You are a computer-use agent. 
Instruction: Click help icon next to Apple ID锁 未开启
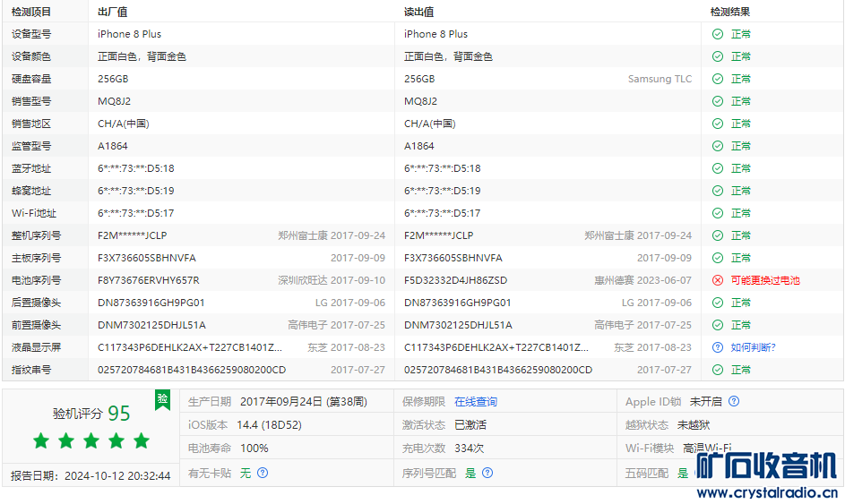pos(734,401)
